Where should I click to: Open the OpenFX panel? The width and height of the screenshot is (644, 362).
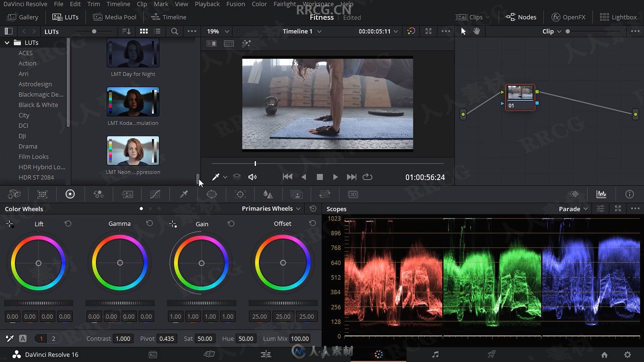point(569,17)
